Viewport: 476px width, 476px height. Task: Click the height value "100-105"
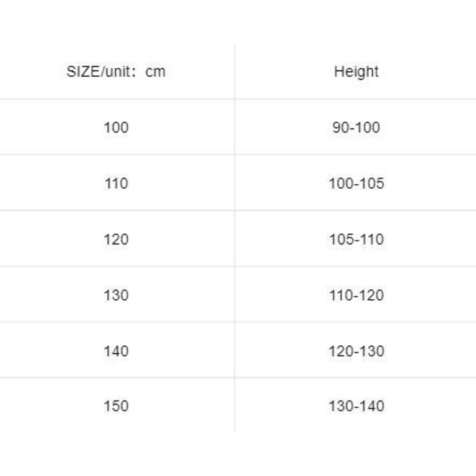pyautogui.click(x=356, y=183)
